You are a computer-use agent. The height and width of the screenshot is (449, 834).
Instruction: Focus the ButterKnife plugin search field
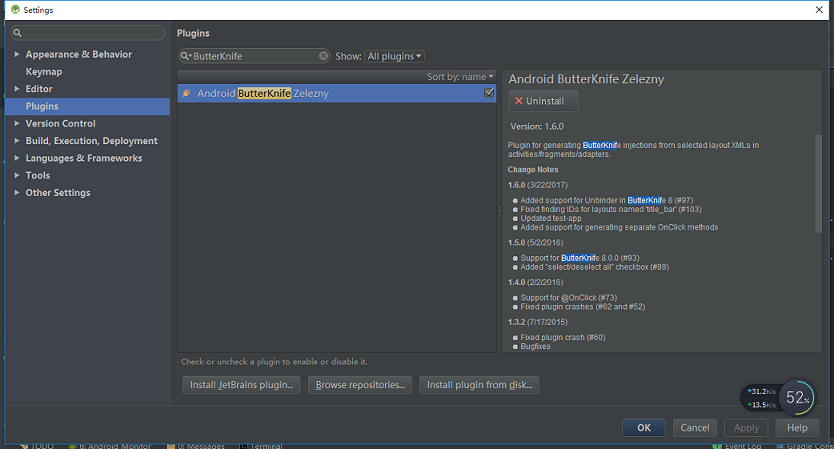point(254,56)
